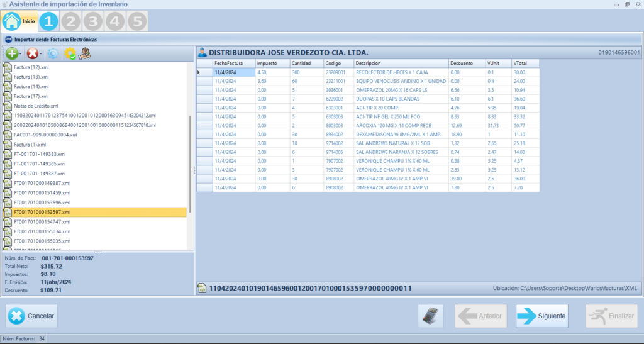Click the Núm. Facturas: 34 status entry
Screen dimensions: 644x344
click(24, 339)
